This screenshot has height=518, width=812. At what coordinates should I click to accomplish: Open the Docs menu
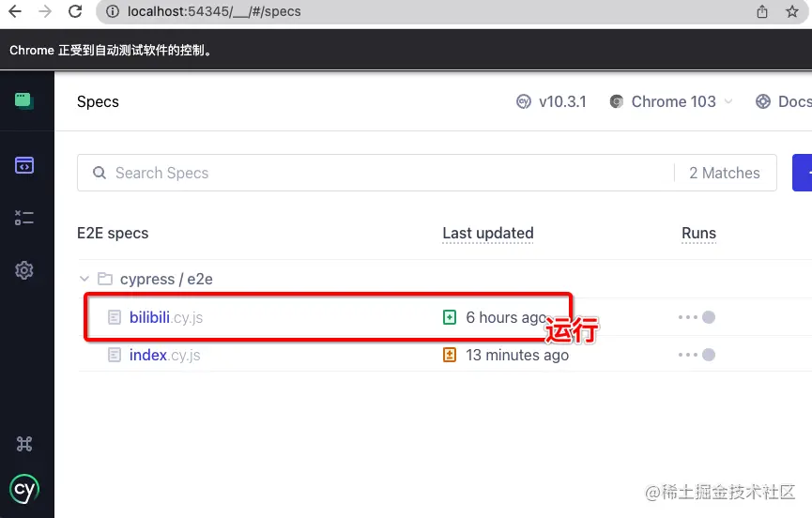[784, 101]
